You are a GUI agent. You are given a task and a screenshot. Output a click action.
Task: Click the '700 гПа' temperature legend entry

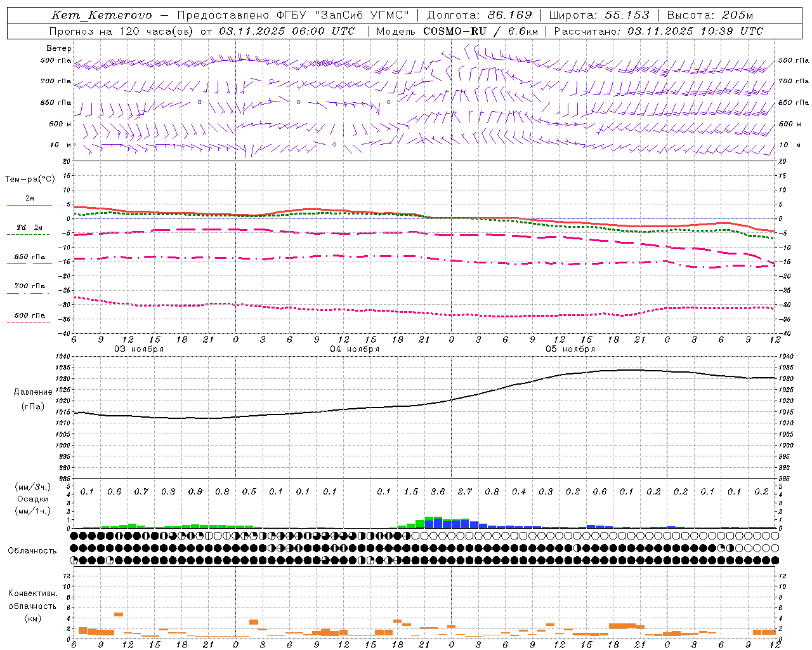pos(30,286)
